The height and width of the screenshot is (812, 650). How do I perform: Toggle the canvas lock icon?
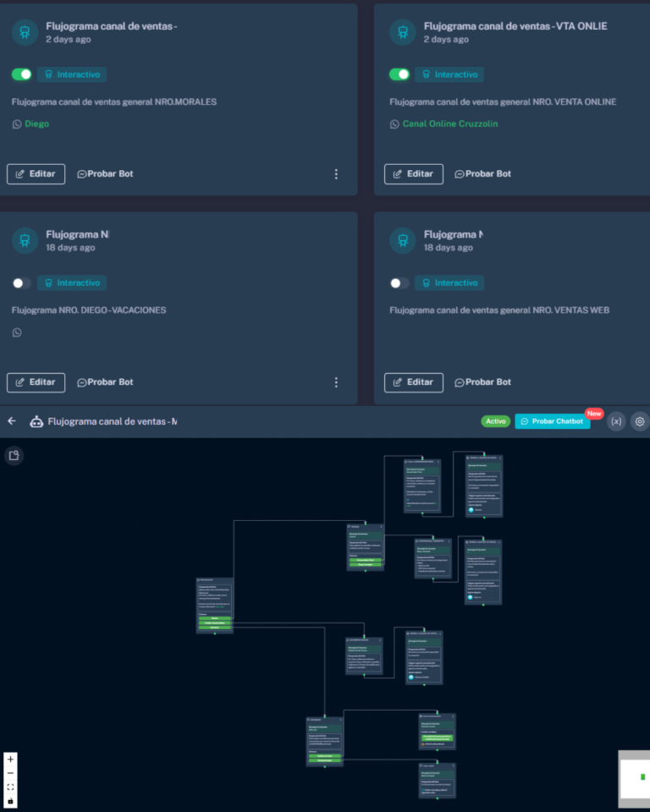(11, 800)
